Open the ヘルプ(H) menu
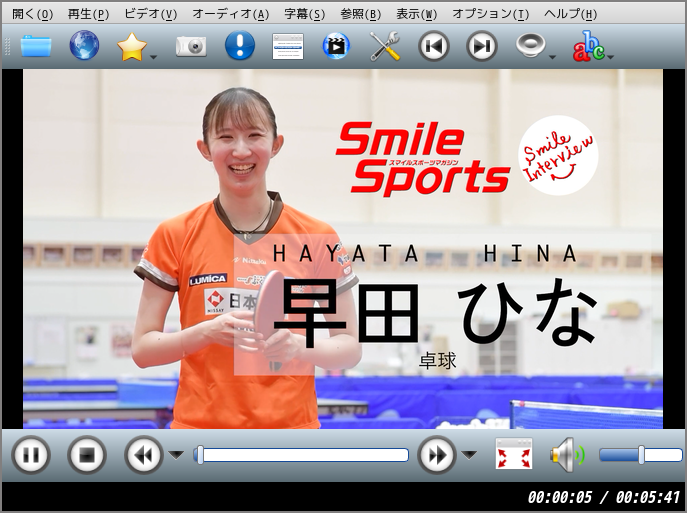This screenshot has height=513, width=687. (x=570, y=14)
